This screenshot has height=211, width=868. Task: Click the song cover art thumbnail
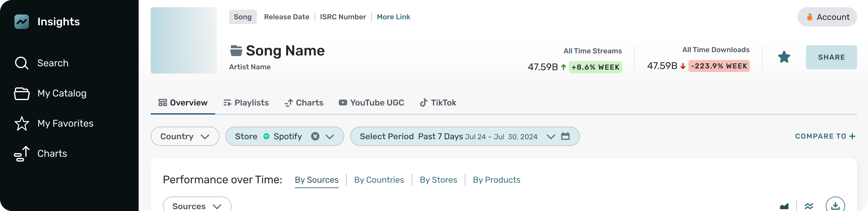click(184, 40)
